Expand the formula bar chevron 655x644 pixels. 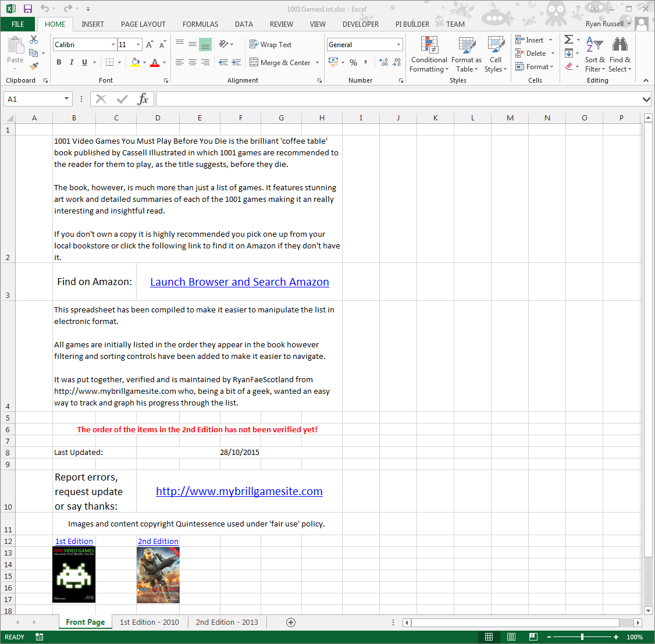pos(646,99)
